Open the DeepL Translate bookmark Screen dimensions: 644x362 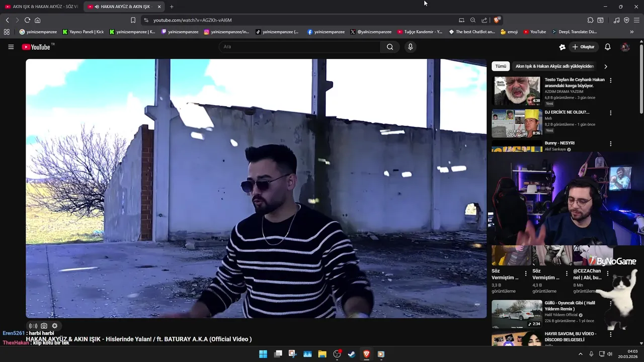(574, 32)
